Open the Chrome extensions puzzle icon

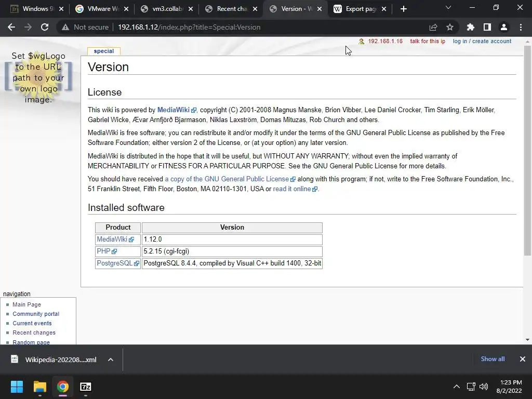coord(470,27)
